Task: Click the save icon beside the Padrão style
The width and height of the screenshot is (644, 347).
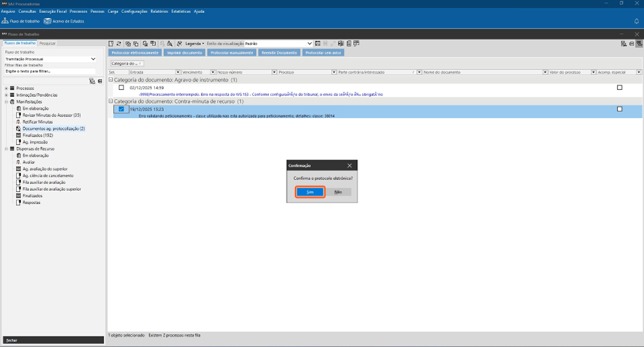Action: [x=318, y=44]
